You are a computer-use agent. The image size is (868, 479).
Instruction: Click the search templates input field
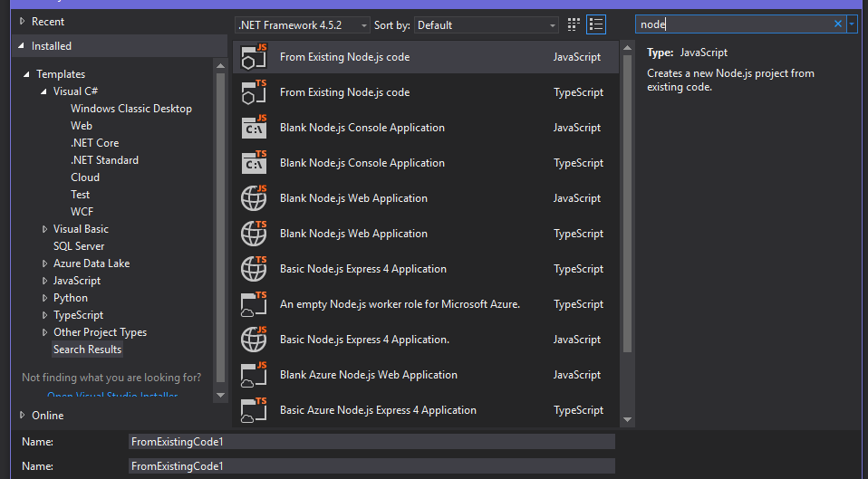734,24
